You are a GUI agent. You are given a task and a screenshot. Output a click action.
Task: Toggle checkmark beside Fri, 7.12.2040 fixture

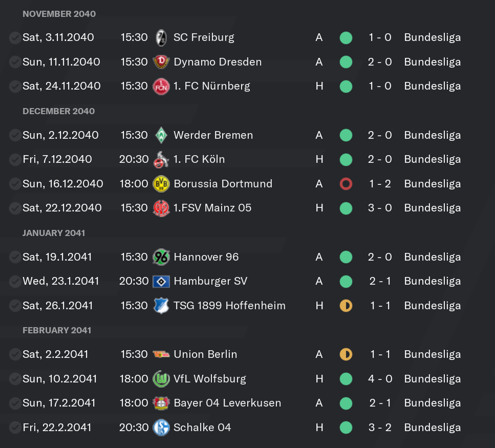pyautogui.click(x=15, y=160)
